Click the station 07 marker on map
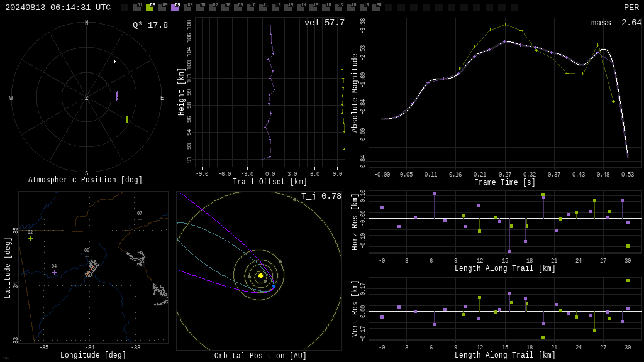The height and width of the screenshot is (362, 644). click(x=140, y=219)
